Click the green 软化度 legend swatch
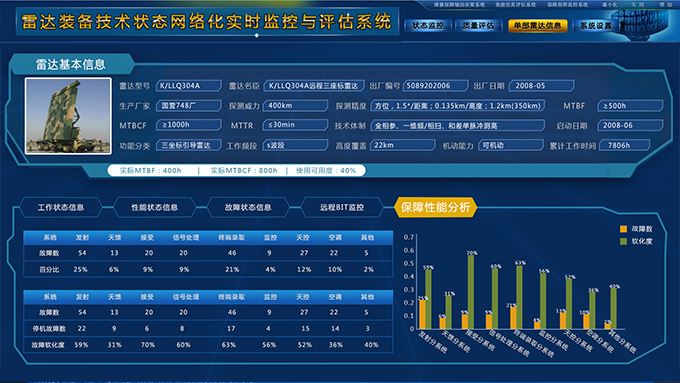 [624, 241]
